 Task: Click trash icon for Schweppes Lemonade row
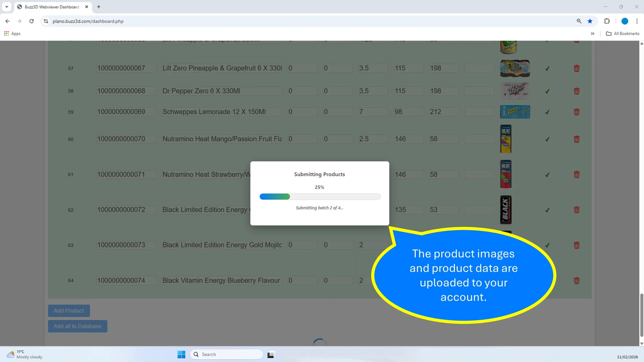point(576,112)
